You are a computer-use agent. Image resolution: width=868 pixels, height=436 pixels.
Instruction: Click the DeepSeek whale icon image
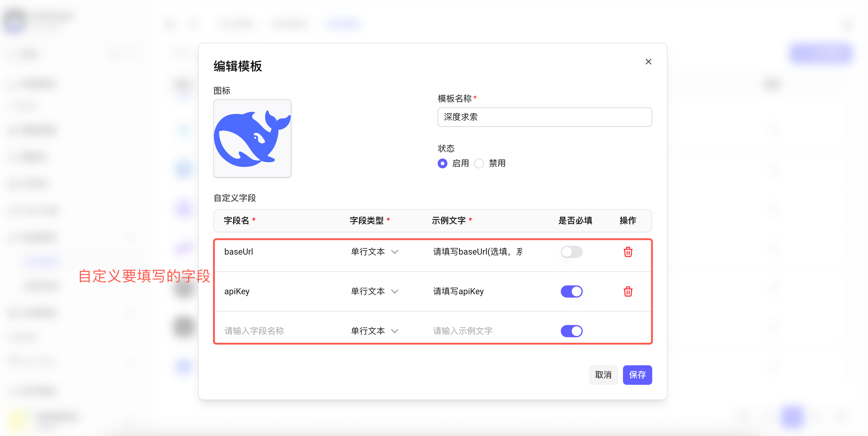[252, 138]
